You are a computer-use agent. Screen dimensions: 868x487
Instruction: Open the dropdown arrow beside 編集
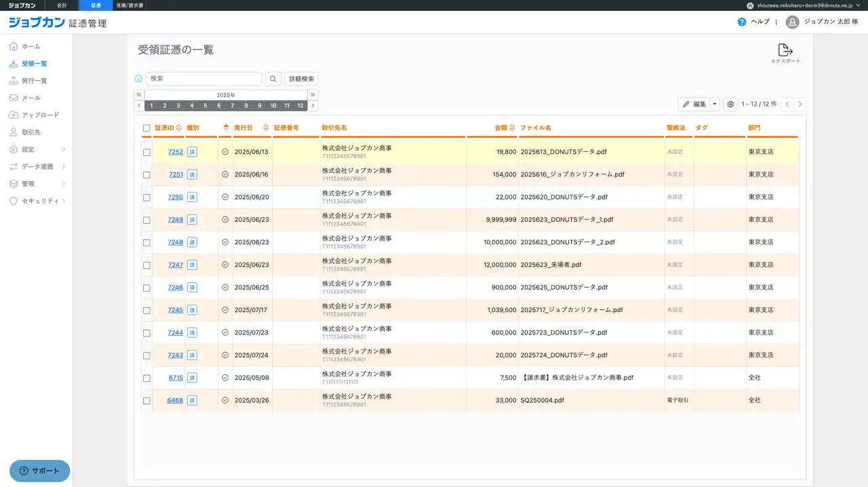[x=715, y=104]
